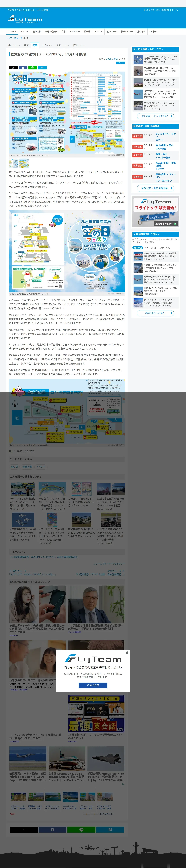This screenshot has width=186, height=868.
Task: Share the article on X from the top share bar
Action: pyautogui.click(x=13, y=67)
